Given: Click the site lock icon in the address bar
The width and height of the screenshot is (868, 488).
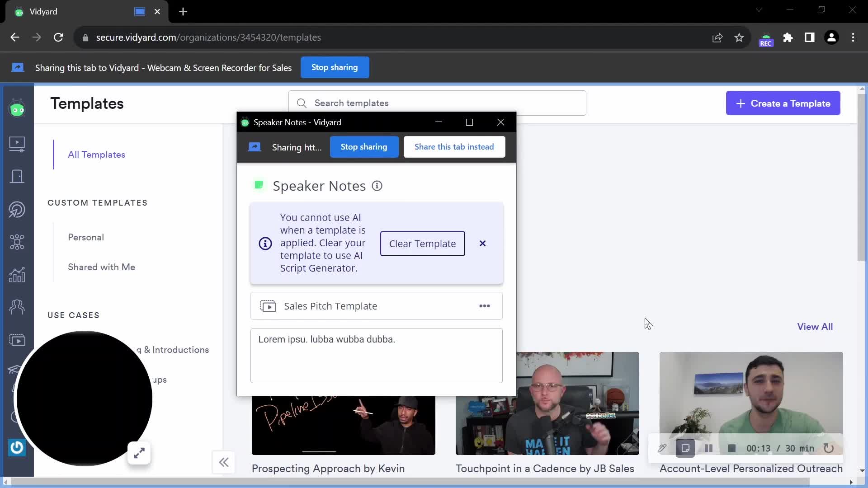Looking at the screenshot, I should pos(85,38).
